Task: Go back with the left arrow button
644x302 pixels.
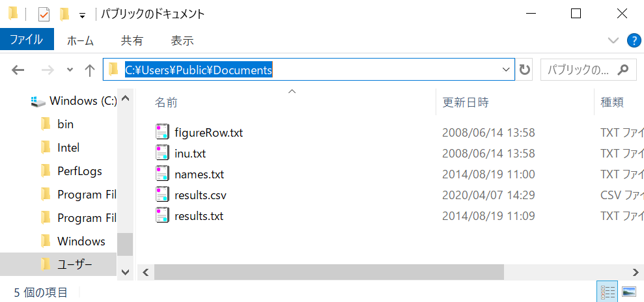Action: [18, 70]
